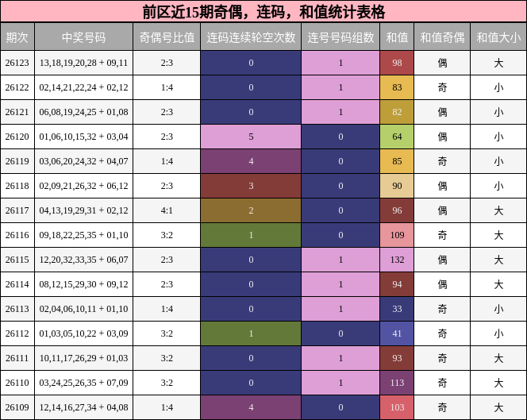Click the 奇偶号比值 column header

click(x=167, y=37)
